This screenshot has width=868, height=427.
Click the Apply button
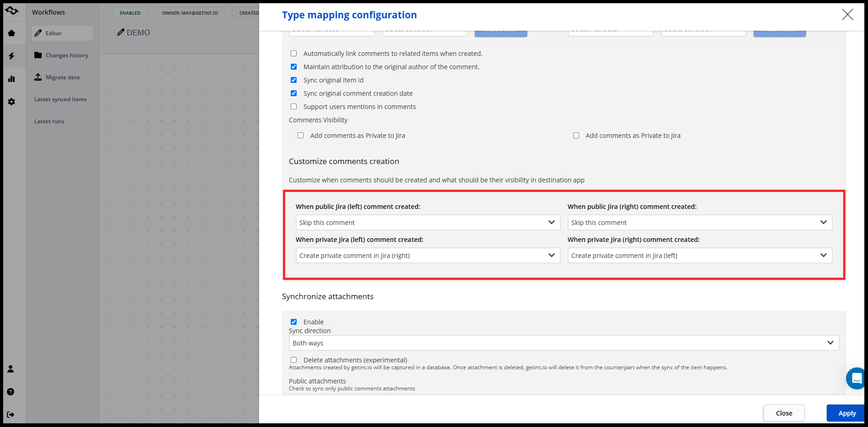[846, 413]
